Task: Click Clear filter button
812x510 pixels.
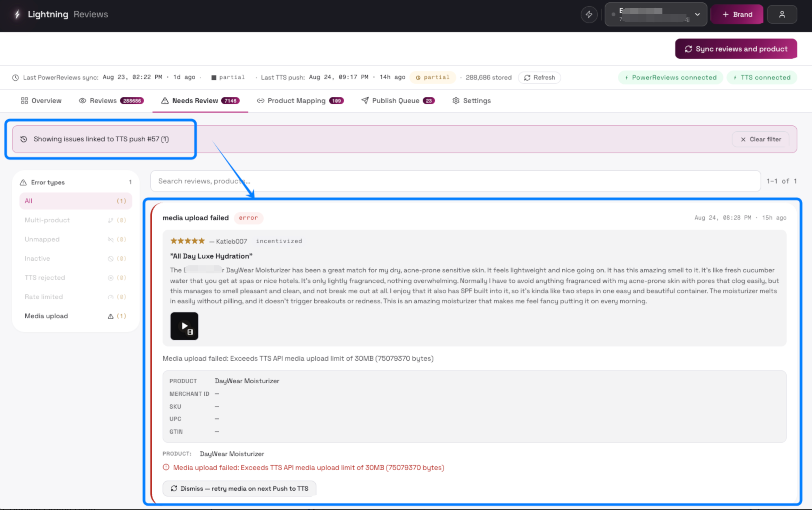Action: [x=761, y=139]
